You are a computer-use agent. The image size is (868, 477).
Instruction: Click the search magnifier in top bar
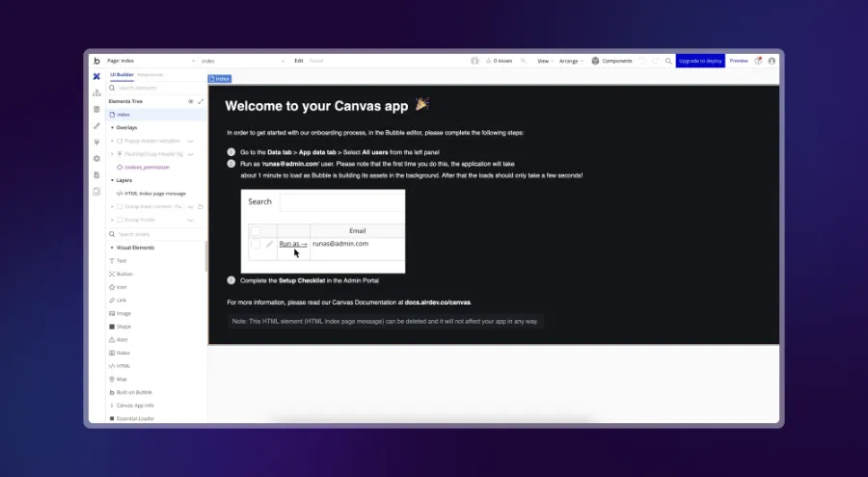[668, 61]
